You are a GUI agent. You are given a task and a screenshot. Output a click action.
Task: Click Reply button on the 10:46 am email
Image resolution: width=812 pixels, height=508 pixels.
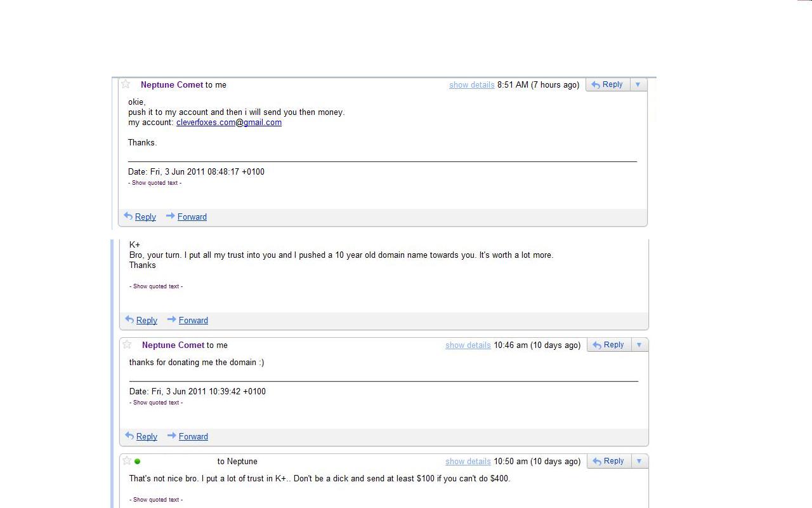click(608, 345)
